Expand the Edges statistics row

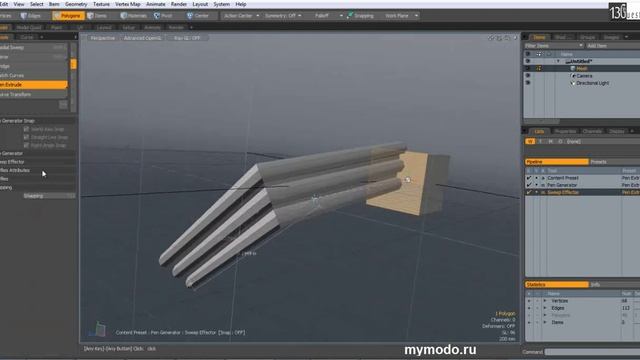(545, 308)
